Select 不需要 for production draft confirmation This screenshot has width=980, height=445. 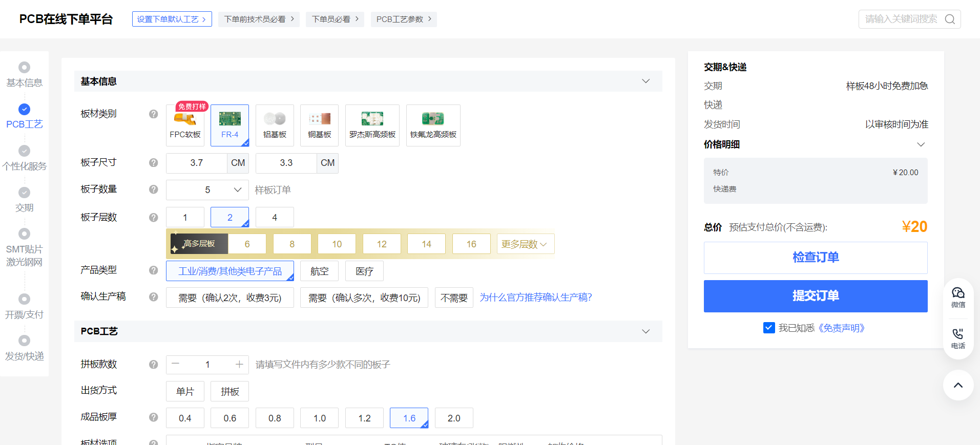(454, 298)
